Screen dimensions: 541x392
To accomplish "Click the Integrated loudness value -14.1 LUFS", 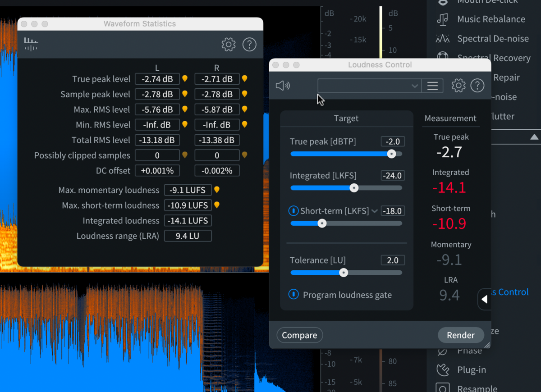I will click(x=188, y=221).
